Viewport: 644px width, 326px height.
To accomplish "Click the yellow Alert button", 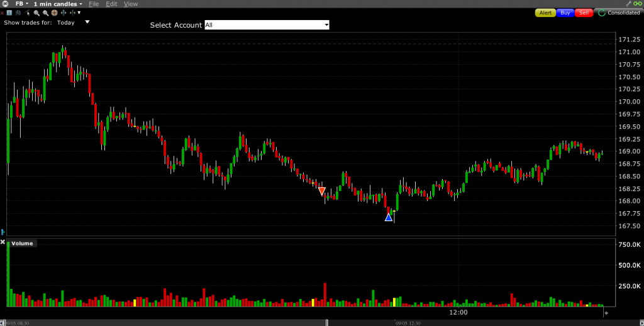I will pyautogui.click(x=545, y=13).
